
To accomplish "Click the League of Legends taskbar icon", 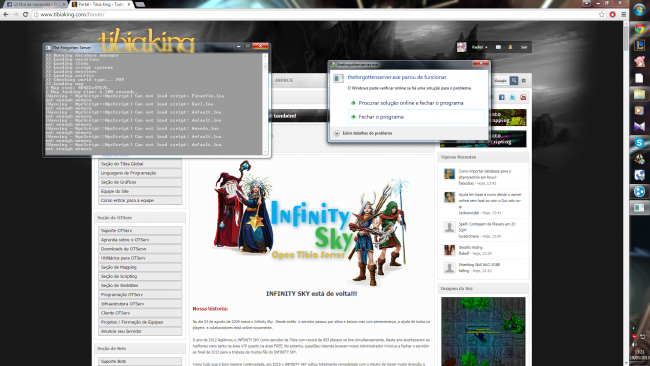I will (x=639, y=45).
